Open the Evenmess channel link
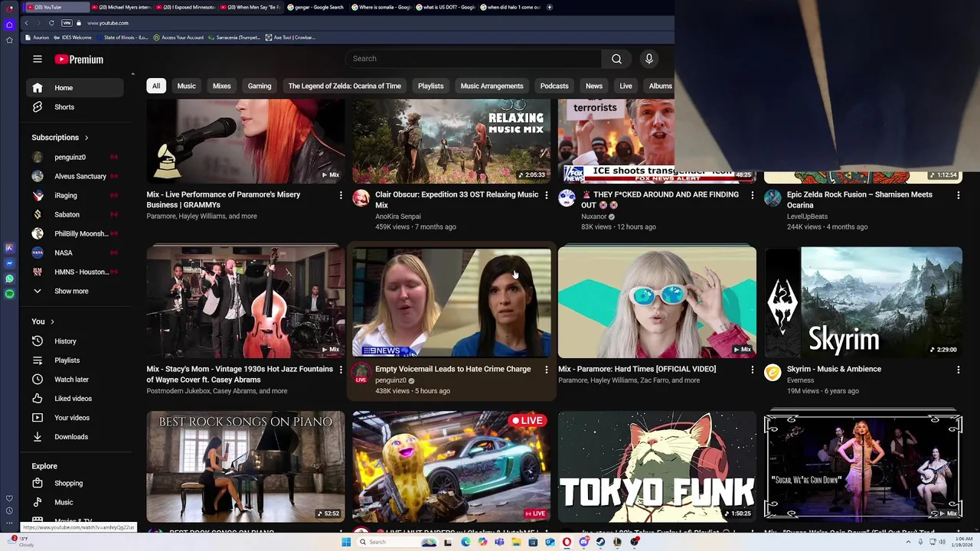 click(x=800, y=380)
